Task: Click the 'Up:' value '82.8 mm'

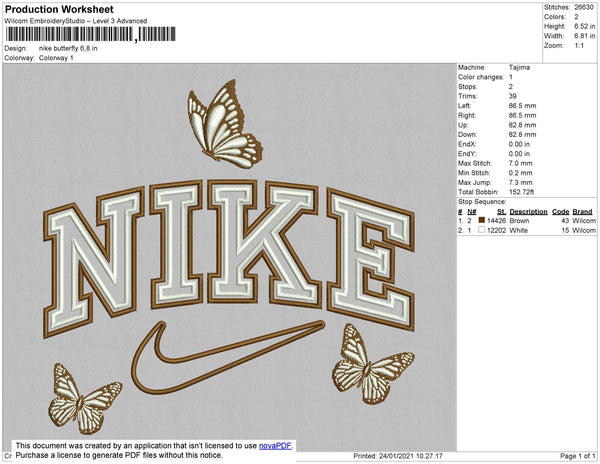Action: (x=522, y=125)
